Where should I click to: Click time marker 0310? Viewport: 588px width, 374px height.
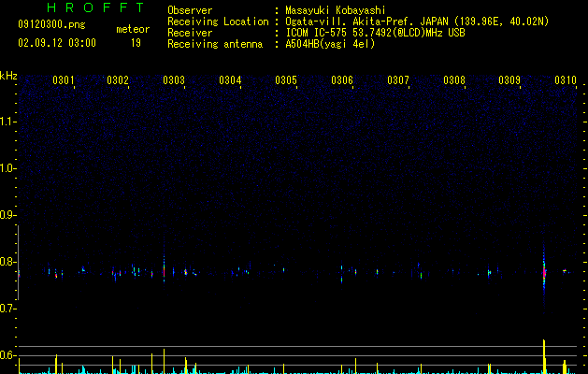566,80
